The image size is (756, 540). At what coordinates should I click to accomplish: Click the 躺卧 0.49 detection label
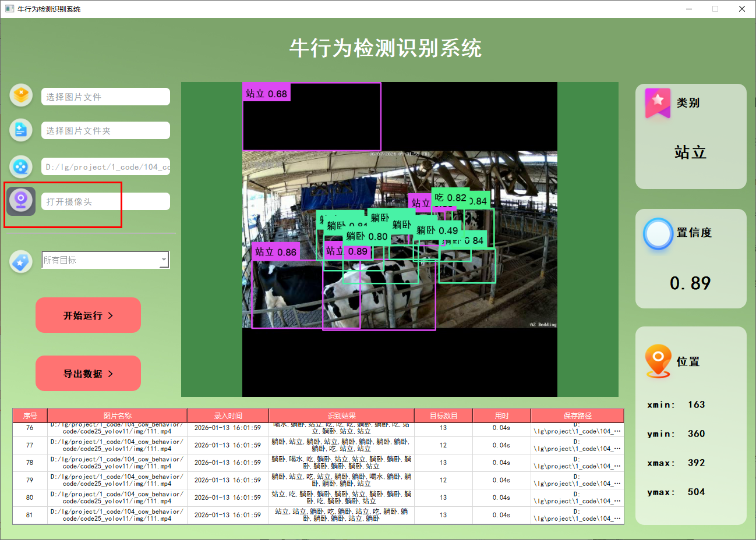pyautogui.click(x=437, y=230)
